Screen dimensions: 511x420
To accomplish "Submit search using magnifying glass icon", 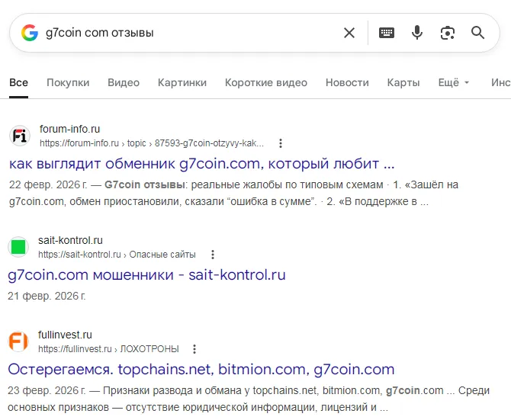I will 477,33.
